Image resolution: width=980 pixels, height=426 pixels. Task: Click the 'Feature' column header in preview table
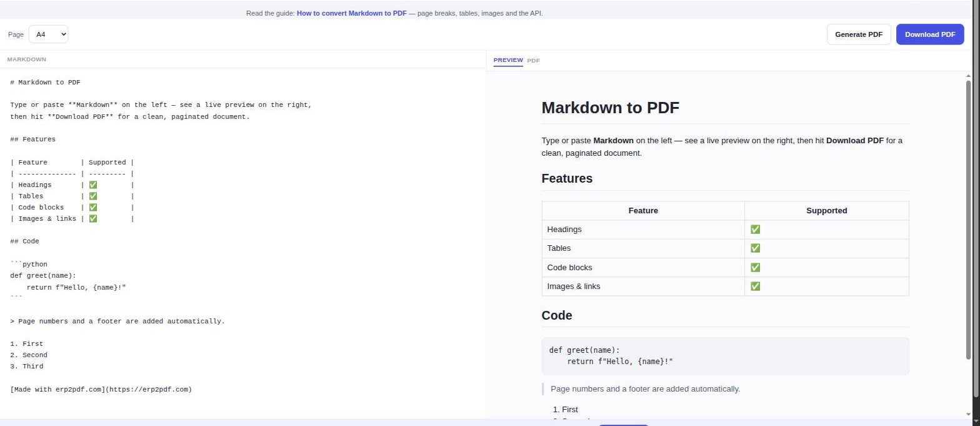(x=643, y=211)
